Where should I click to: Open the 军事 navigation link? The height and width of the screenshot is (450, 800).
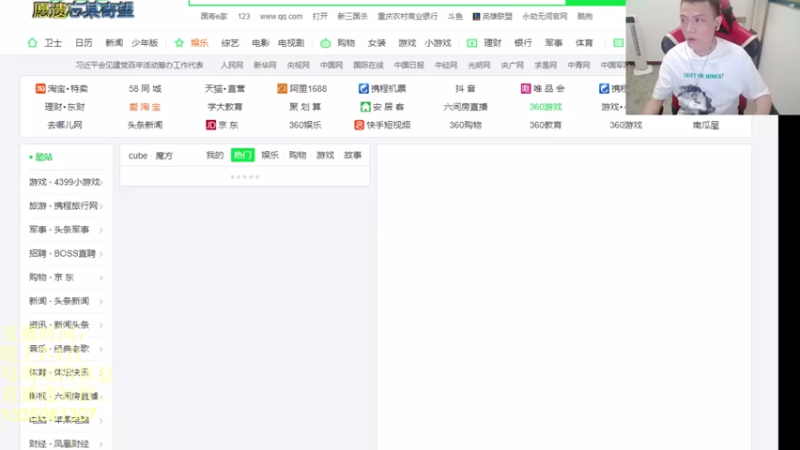[x=554, y=43]
